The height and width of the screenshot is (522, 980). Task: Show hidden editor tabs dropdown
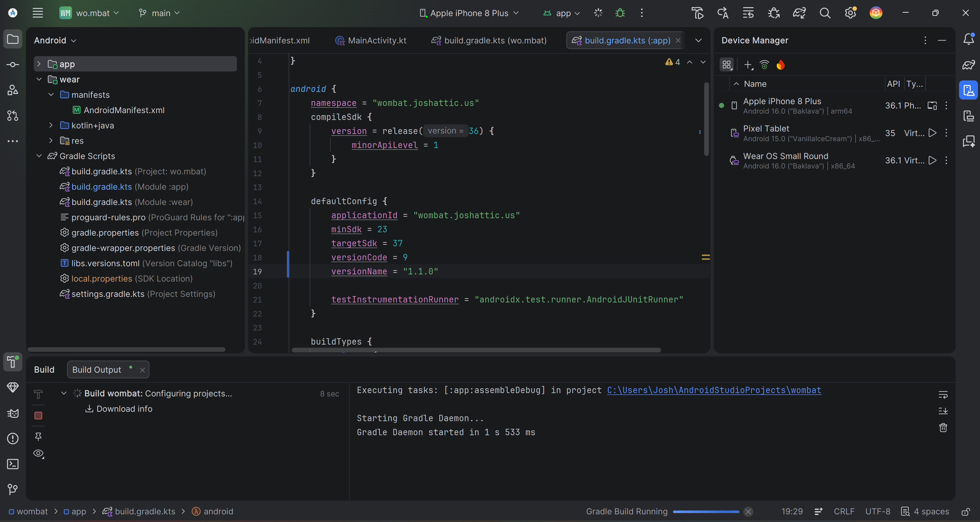[699, 40]
